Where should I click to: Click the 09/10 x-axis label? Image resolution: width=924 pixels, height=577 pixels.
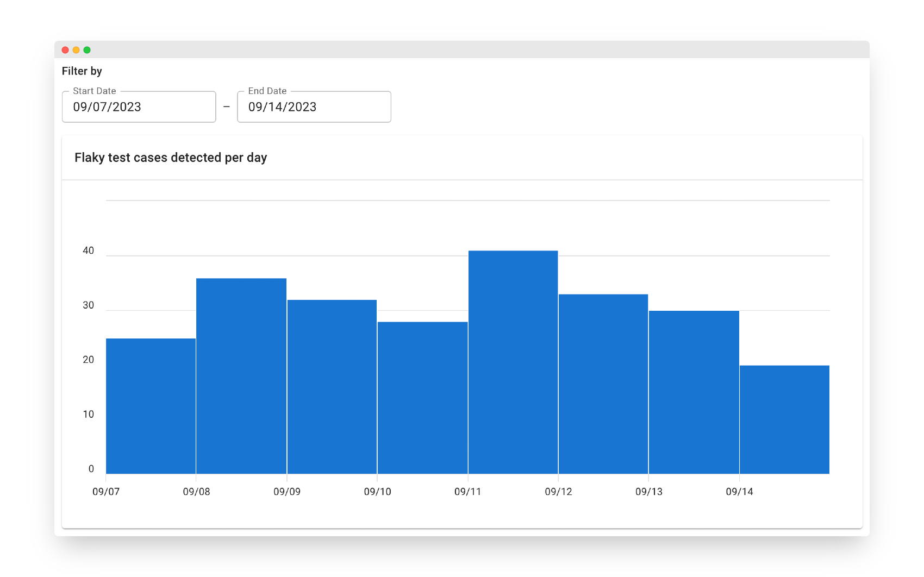tap(377, 492)
